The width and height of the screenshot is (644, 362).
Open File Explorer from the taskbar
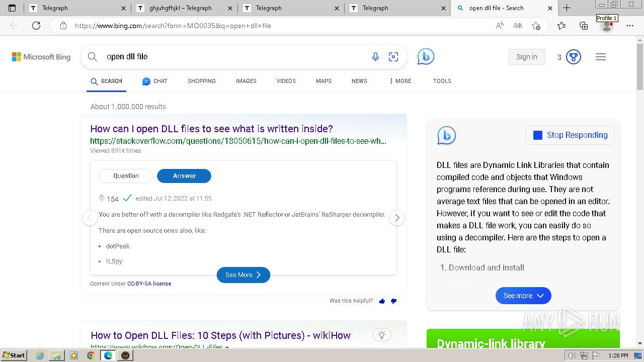(x=56, y=355)
